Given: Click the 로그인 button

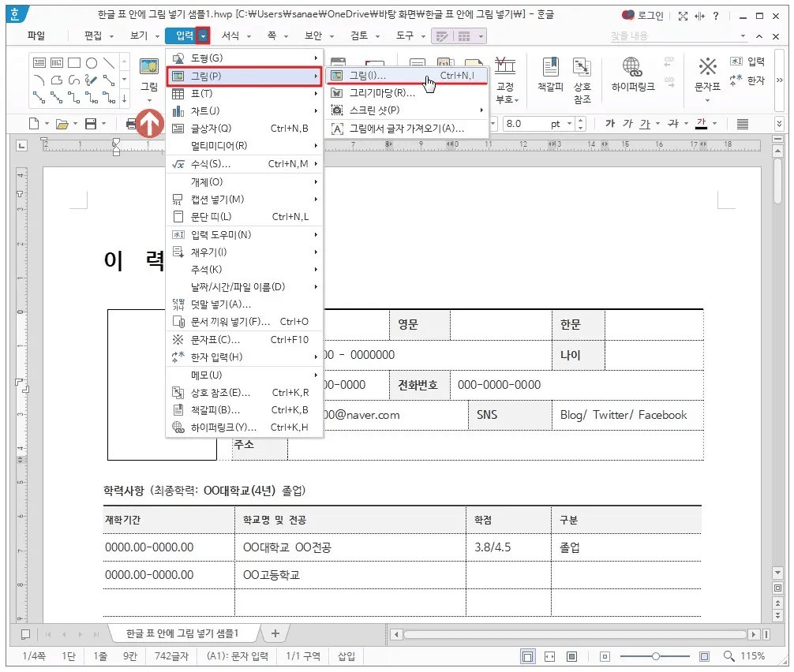Looking at the screenshot, I should pyautogui.click(x=642, y=16).
